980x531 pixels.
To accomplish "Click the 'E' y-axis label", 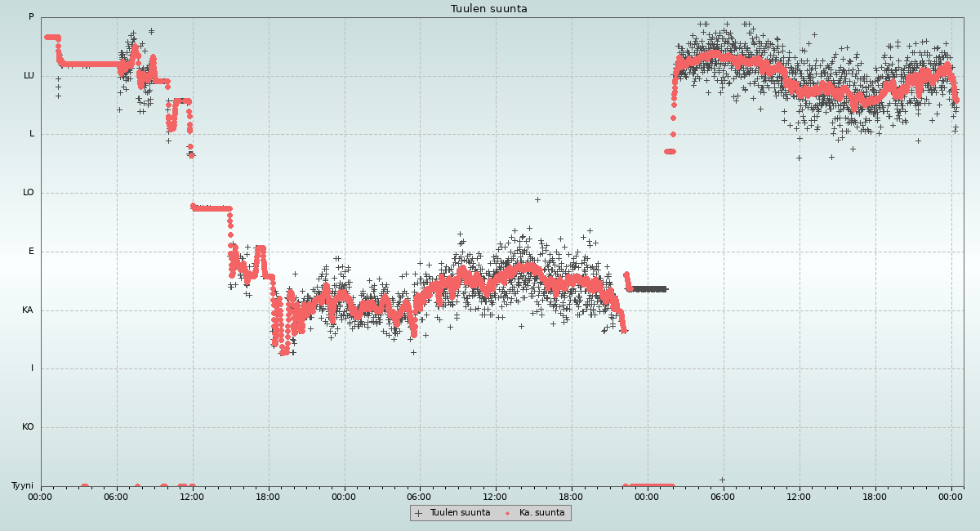I will coord(32,251).
